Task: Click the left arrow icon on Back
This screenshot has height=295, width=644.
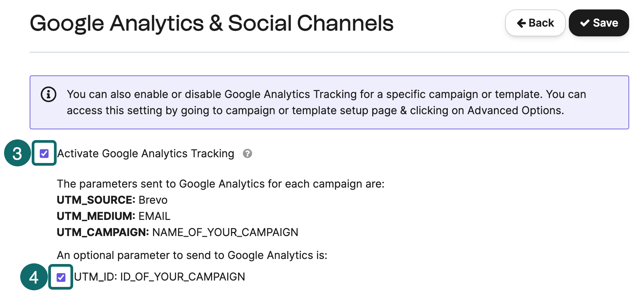Action: coord(521,23)
